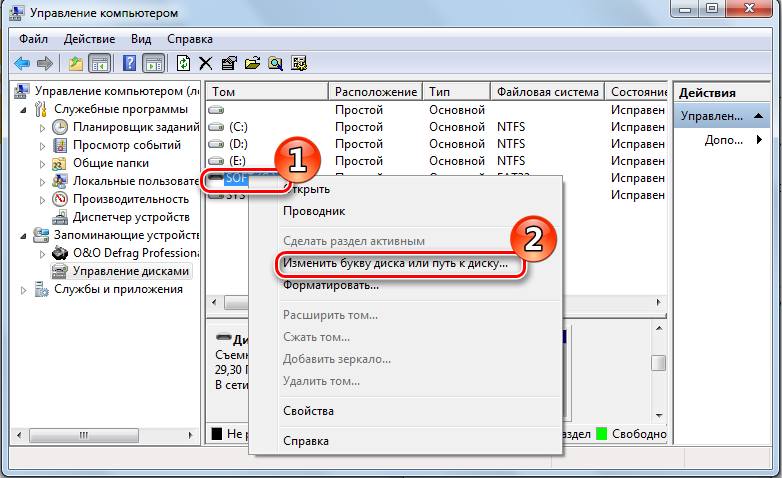The image size is (782, 478).
Task: Sort by the Файловая система column header
Action: [548, 92]
